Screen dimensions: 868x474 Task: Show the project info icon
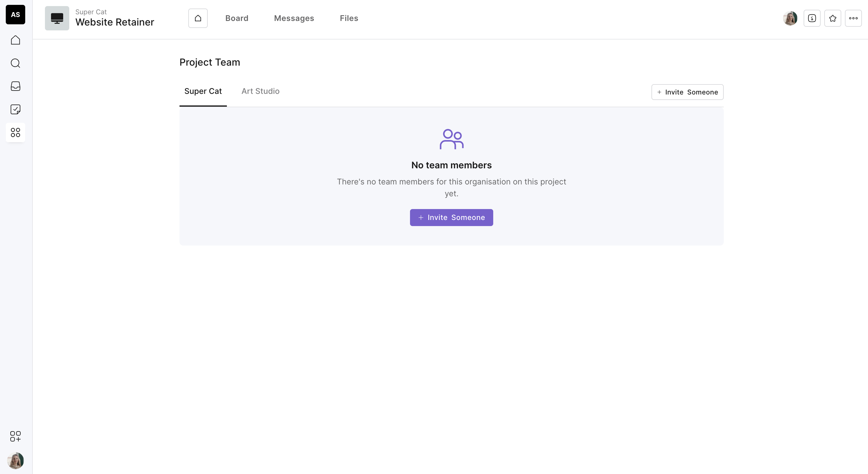pyautogui.click(x=812, y=18)
